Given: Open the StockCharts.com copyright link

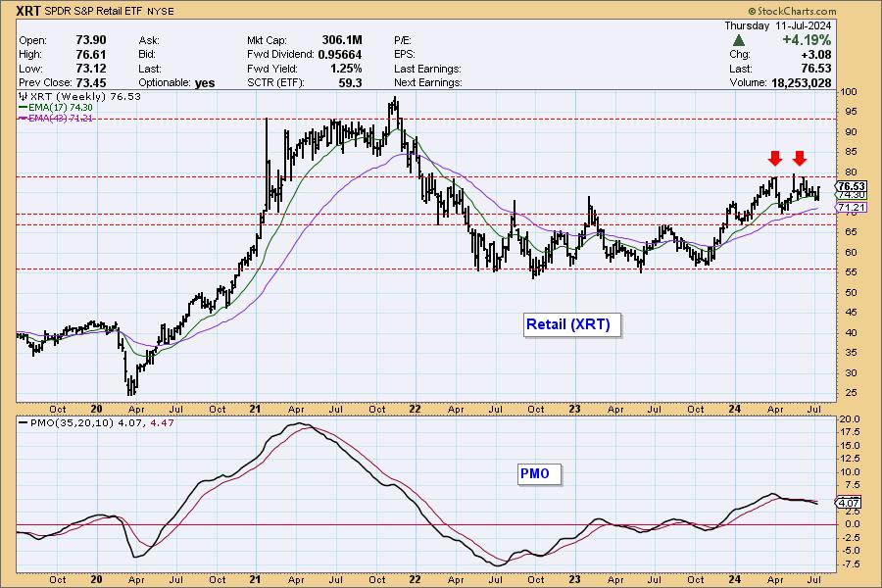Looking at the screenshot, I should tap(792, 11).
